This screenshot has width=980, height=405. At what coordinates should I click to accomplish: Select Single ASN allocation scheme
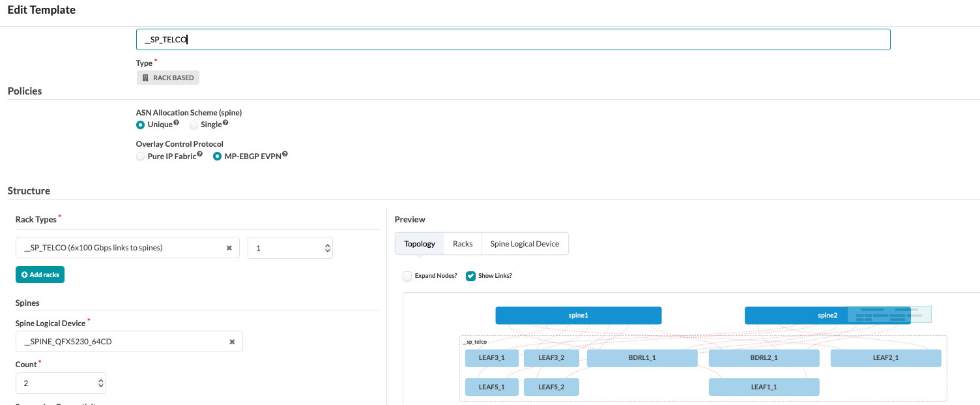[194, 125]
